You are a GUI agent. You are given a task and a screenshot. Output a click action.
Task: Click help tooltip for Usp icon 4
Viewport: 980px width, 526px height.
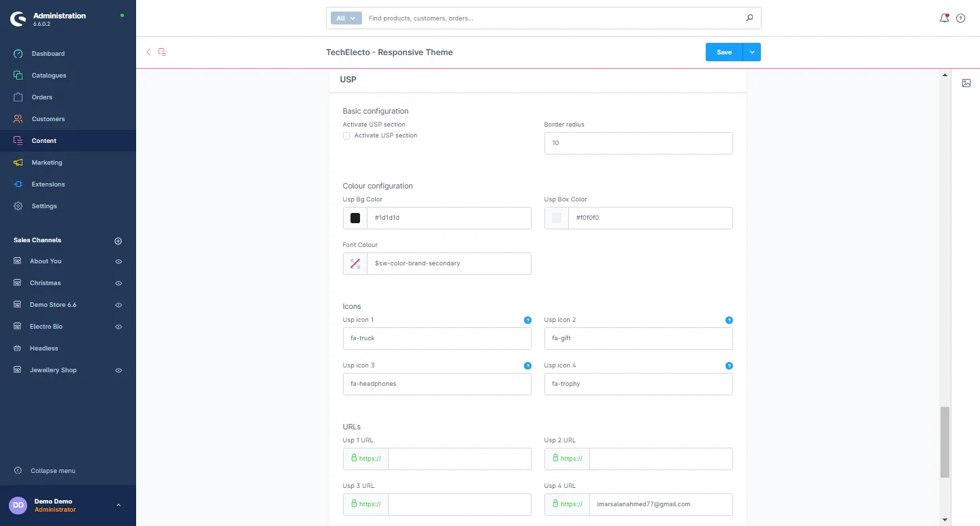point(729,365)
